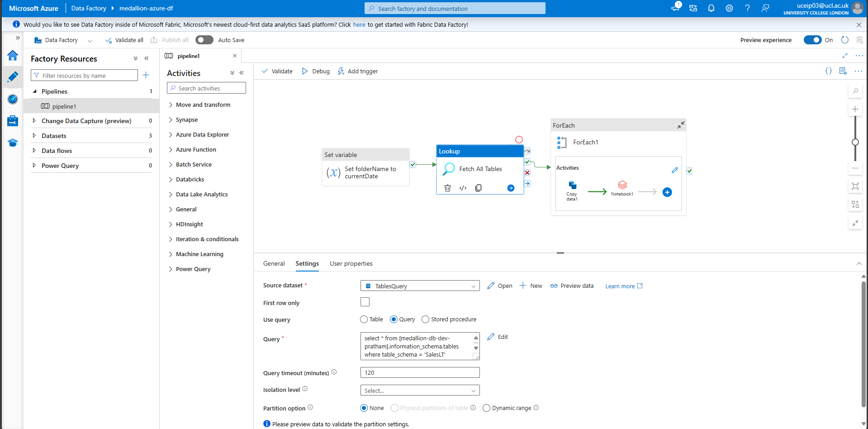This screenshot has height=429, width=868.
Task: Click Preview data for dataset
Action: tap(572, 286)
